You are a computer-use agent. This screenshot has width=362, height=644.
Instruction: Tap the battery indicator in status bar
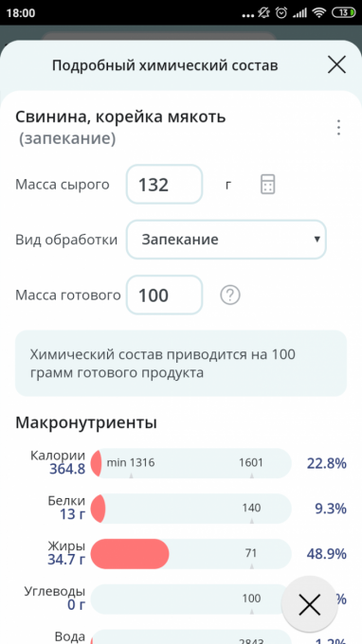(343, 12)
